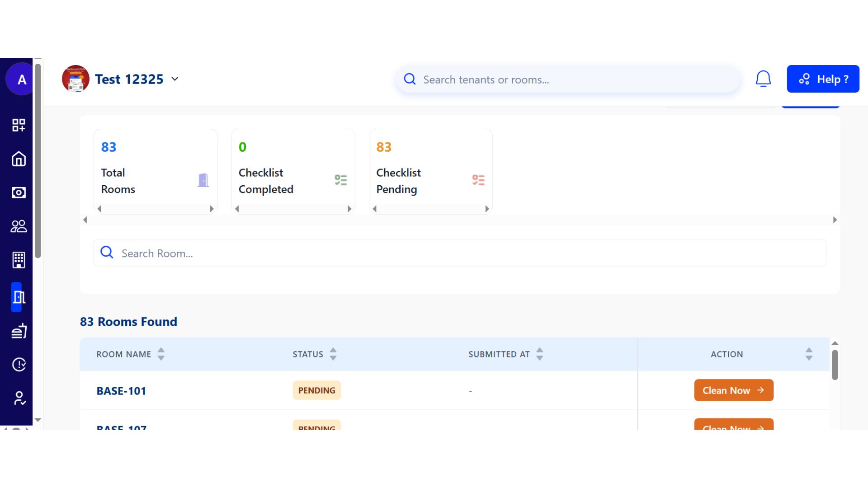
Task: Open the dashboard grid icon in sidebar
Action: [x=19, y=125]
